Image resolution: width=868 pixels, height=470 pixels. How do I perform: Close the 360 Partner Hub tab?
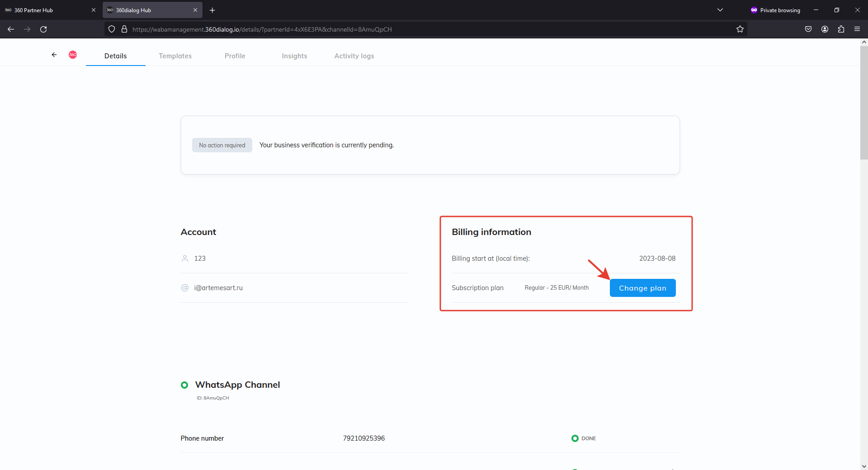(x=94, y=10)
